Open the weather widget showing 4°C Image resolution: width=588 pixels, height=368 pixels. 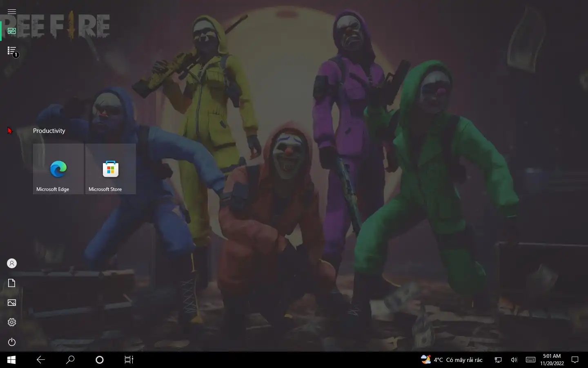(x=452, y=360)
